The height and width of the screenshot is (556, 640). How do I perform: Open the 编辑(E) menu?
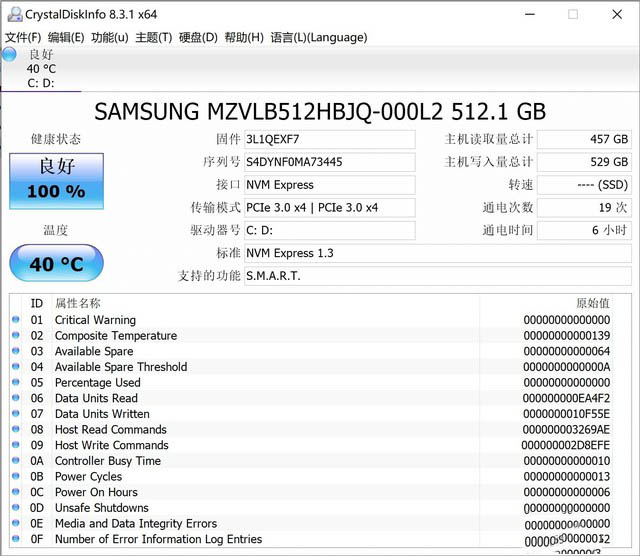66,38
